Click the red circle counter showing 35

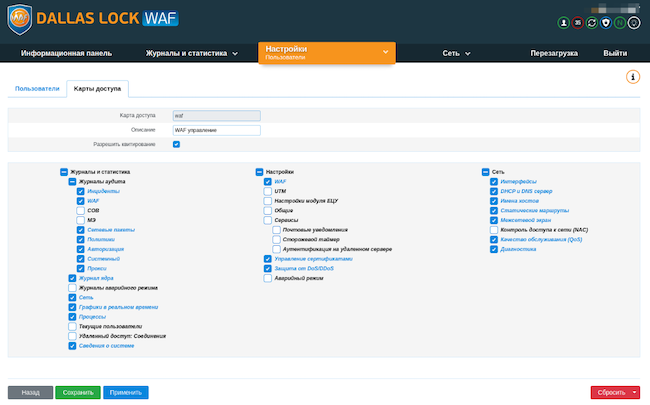577,23
